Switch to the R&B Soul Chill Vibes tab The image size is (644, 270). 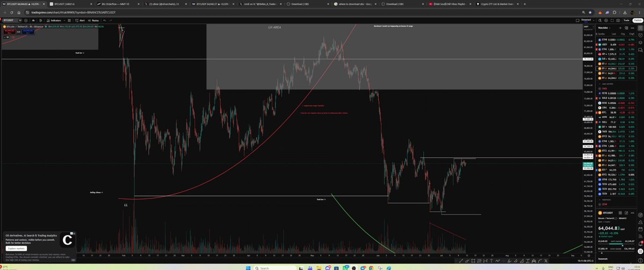tap(450, 4)
